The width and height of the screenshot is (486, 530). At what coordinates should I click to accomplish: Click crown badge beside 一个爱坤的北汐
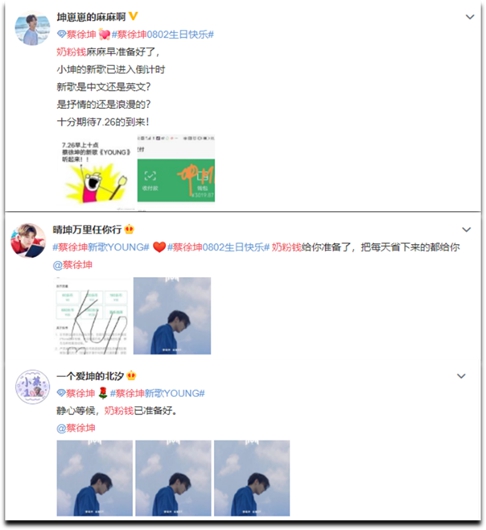(x=131, y=376)
